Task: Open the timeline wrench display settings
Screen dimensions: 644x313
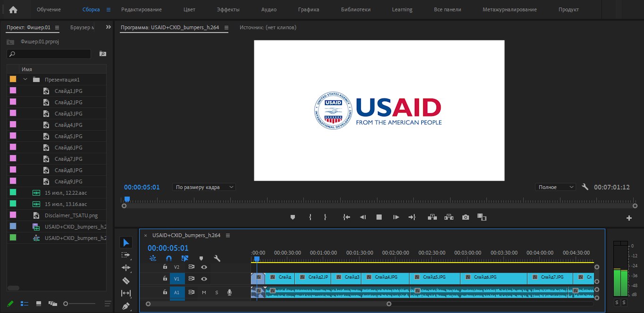Action: pyautogui.click(x=217, y=258)
